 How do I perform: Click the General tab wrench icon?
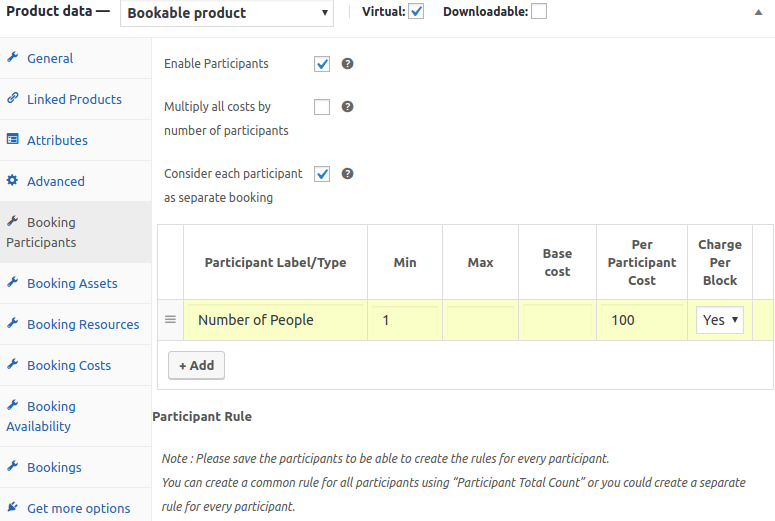click(x=13, y=57)
